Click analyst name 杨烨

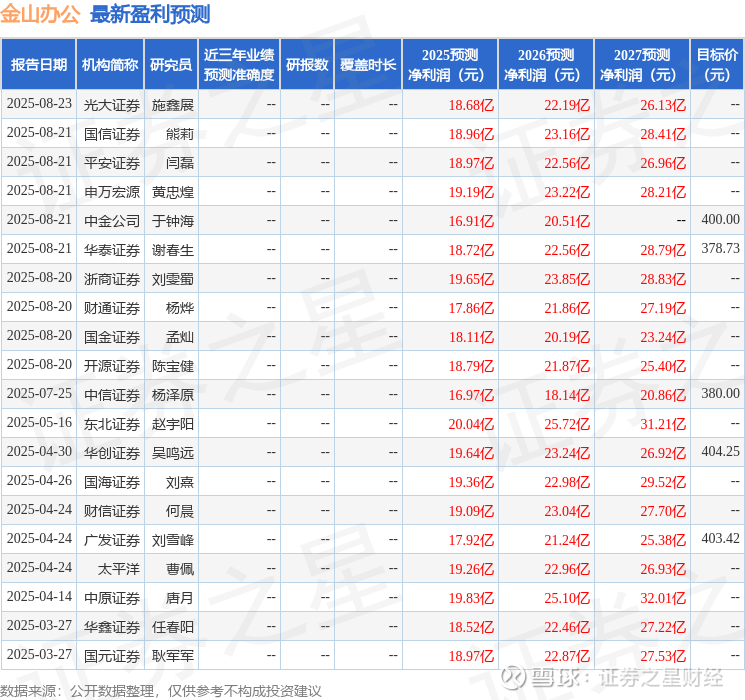coord(180,308)
